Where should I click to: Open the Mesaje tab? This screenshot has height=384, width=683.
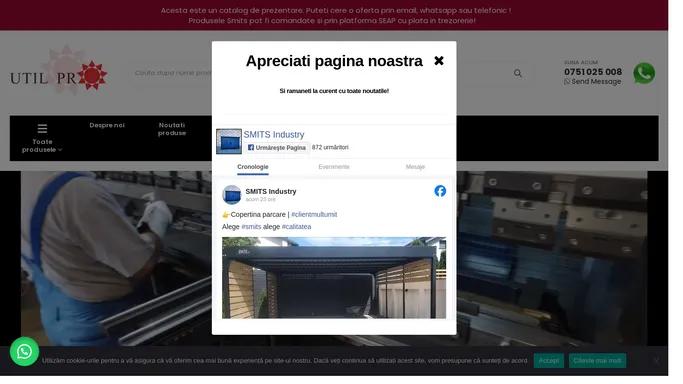pos(415,167)
